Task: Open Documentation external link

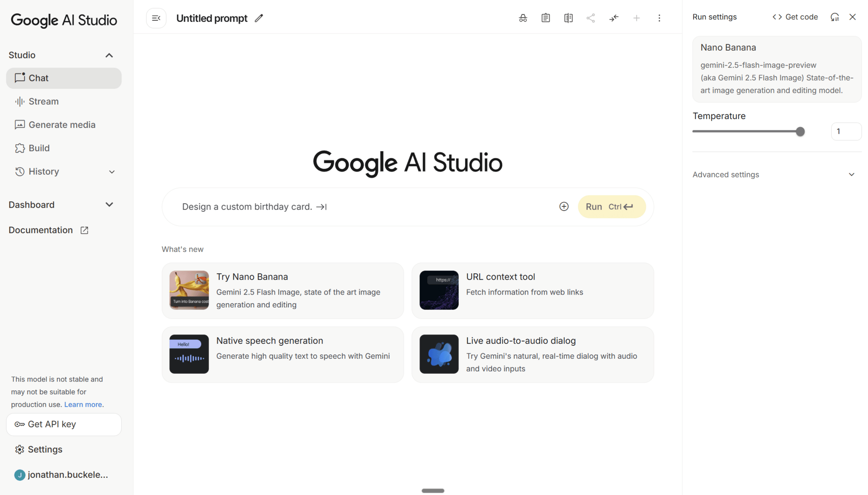Action: [x=48, y=230]
